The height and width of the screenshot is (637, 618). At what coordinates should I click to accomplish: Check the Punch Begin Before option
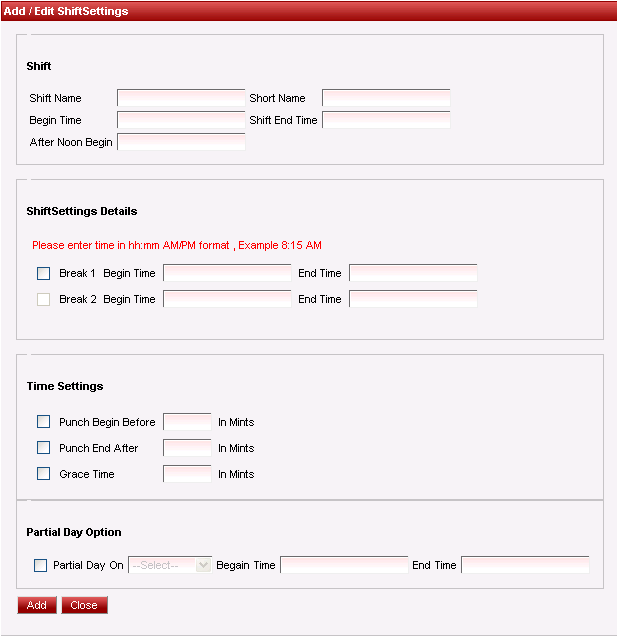tap(43, 422)
